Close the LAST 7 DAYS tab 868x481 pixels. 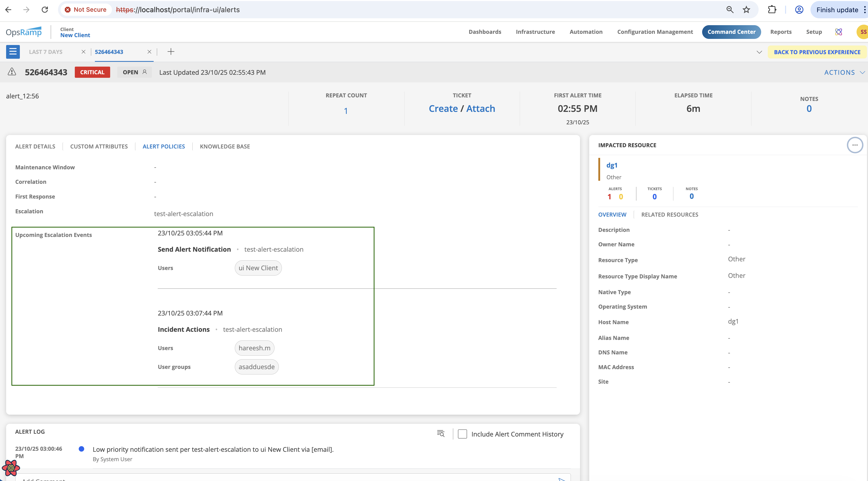click(83, 52)
